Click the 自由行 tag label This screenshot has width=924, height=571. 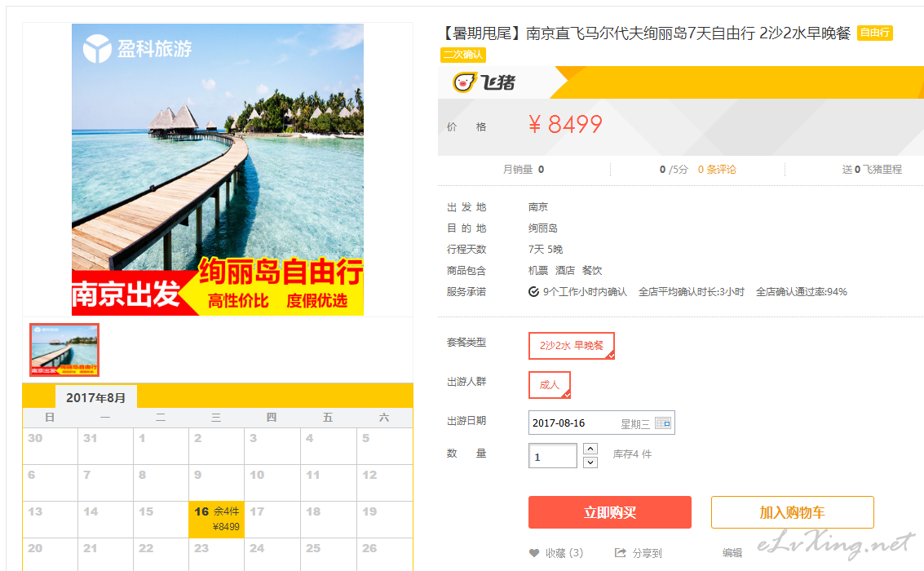(x=875, y=33)
